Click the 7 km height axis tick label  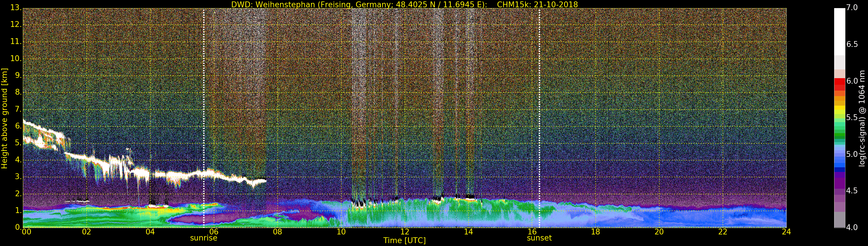[18, 109]
